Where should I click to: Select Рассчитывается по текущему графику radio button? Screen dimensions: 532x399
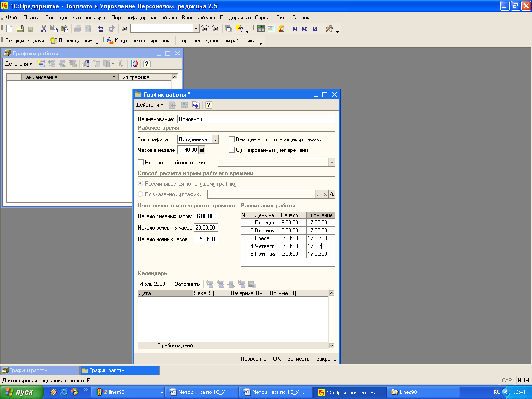tap(140, 183)
